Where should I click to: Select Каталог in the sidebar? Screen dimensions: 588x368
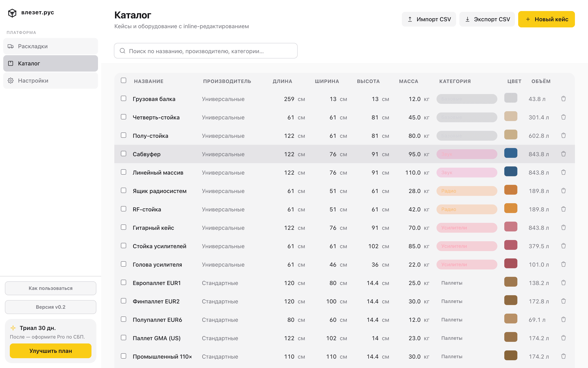click(51, 63)
